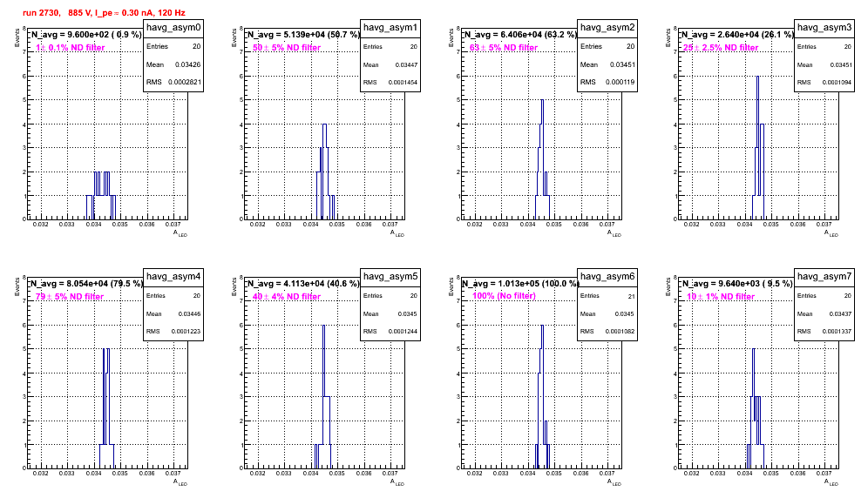This screenshot has height=498, width=868.
Task: Click the N_avg = 5.139e+04 label
Action: pyautogui.click(x=303, y=35)
